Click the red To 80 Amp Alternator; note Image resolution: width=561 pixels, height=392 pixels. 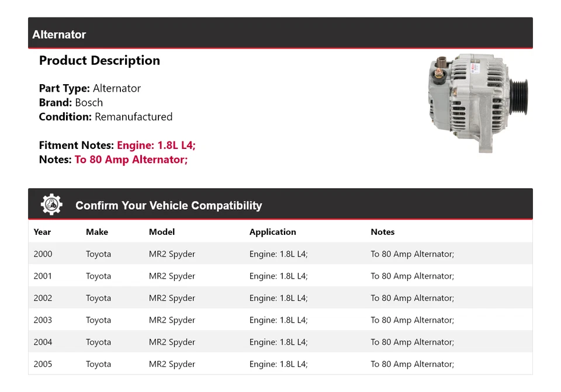coord(131,159)
